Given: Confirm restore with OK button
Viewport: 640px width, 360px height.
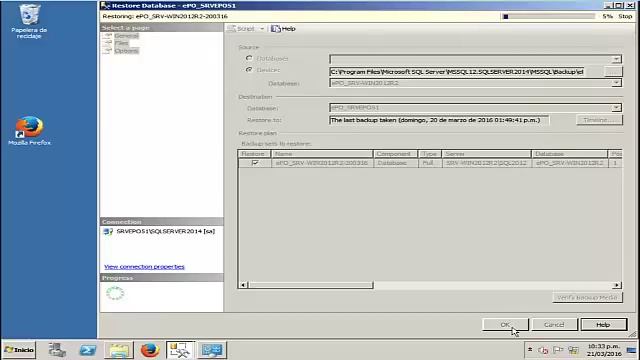Looking at the screenshot, I should (505, 324).
